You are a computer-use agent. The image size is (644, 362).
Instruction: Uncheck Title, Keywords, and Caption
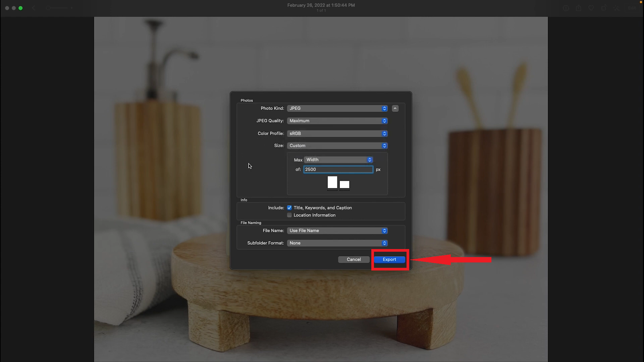click(x=289, y=207)
